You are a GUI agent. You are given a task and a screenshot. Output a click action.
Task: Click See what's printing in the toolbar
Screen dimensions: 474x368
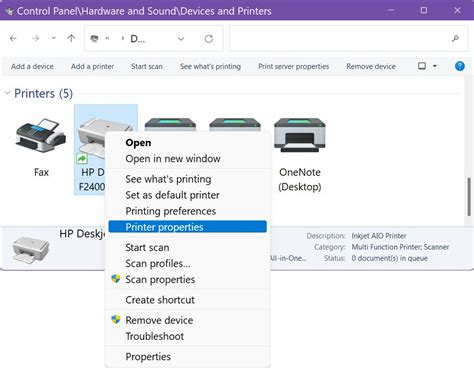[210, 66]
